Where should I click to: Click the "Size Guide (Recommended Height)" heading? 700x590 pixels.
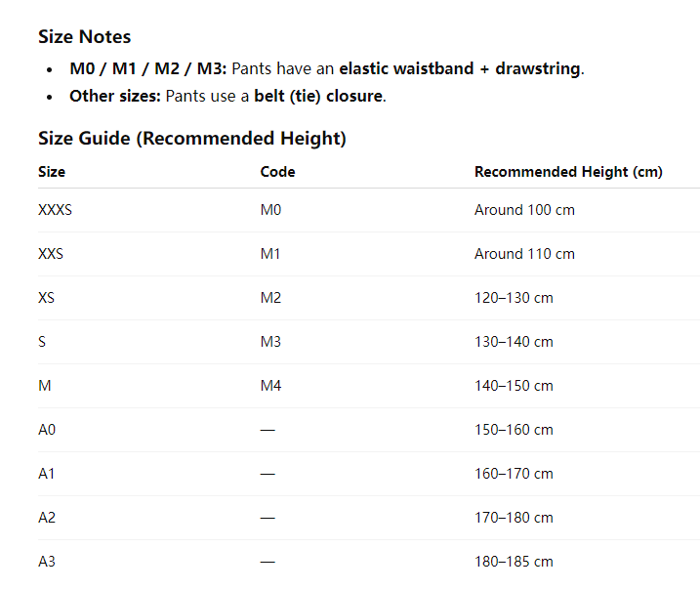click(x=191, y=139)
